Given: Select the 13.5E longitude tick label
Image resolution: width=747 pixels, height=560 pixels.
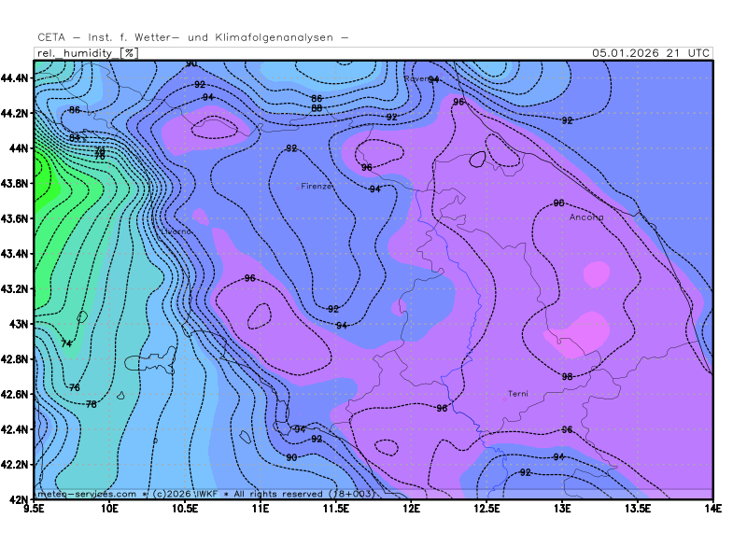Looking at the screenshot, I should click(637, 509).
